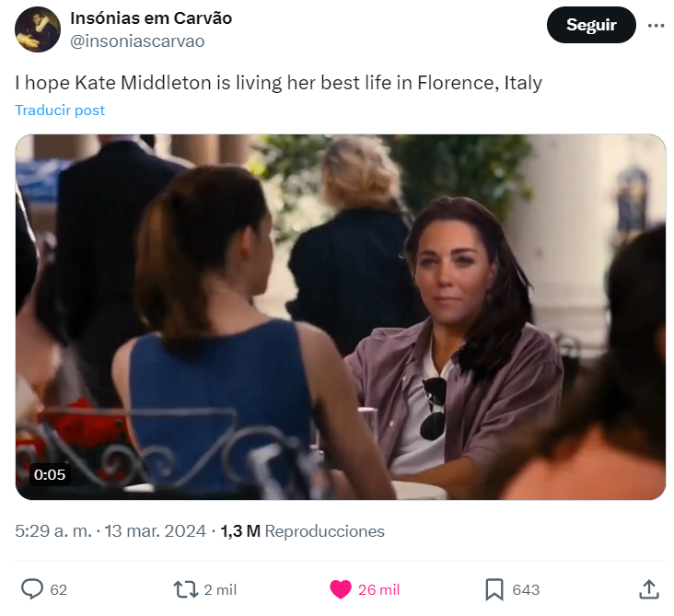
Task: Toggle the pink heart like icon
Action: tap(341, 589)
